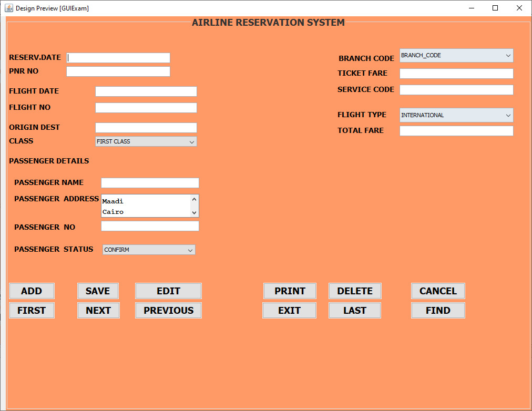The image size is (532, 411).
Task: Select the FLIGHT DATE text field
Action: pos(146,91)
